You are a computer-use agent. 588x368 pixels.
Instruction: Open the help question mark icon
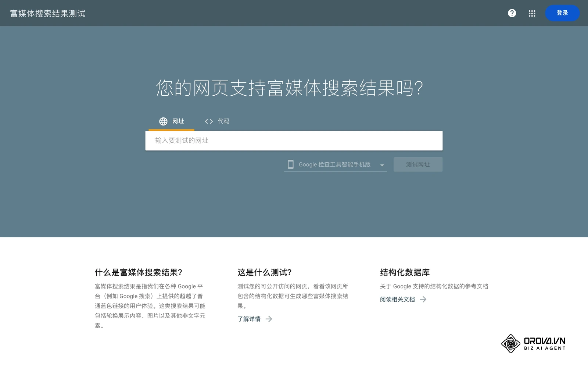(x=512, y=13)
